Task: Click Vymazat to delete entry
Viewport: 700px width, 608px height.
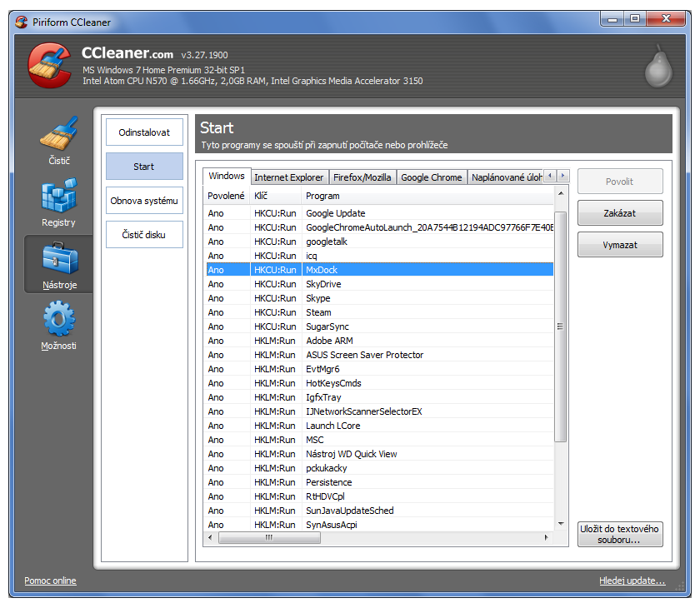Action: [620, 244]
